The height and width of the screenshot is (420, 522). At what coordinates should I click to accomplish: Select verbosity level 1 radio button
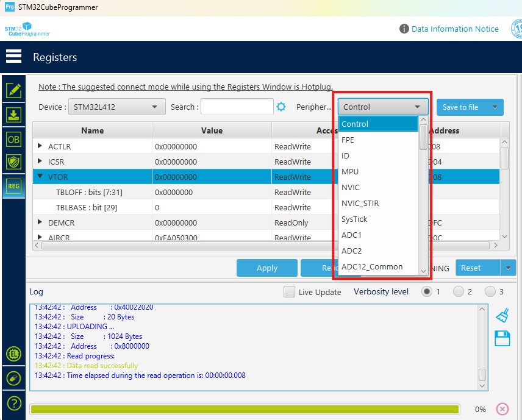pos(426,291)
